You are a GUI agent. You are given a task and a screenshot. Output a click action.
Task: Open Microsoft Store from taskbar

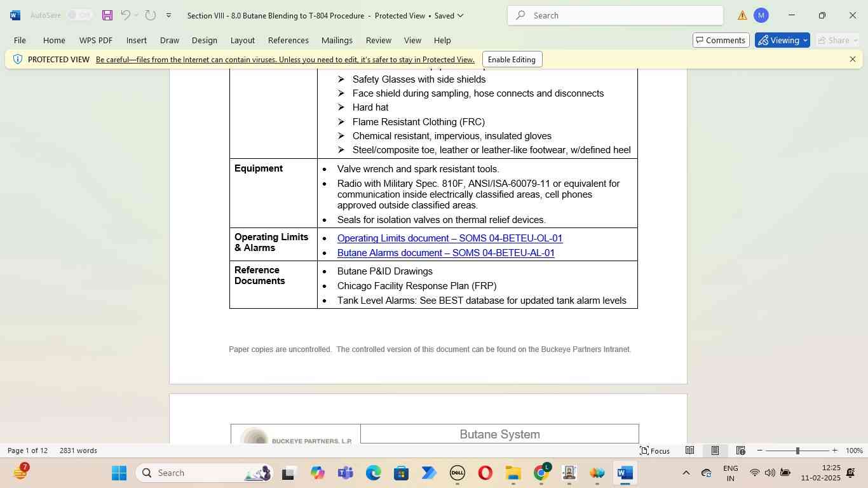401,473
